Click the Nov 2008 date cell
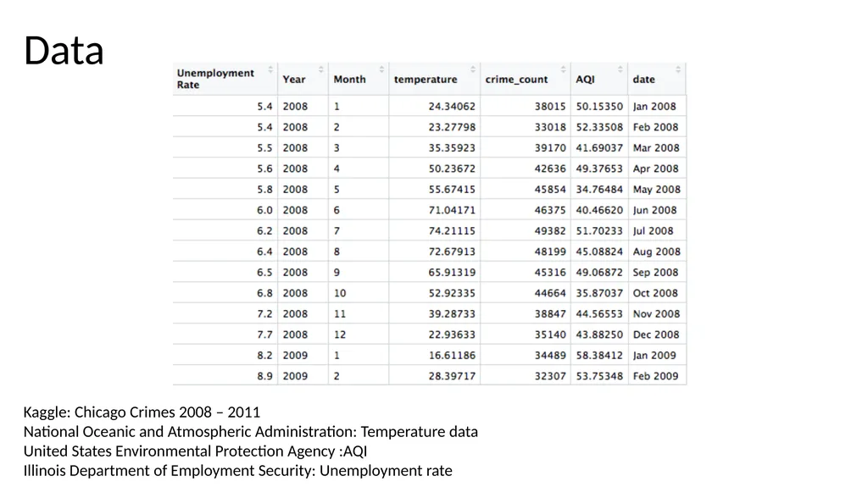Image resolution: width=868 pixels, height=487 pixels. [x=656, y=313]
